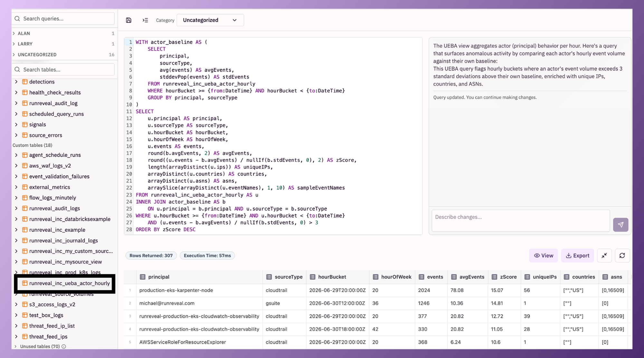
Task: Expand the Unused tables (70) section
Action: (15, 346)
